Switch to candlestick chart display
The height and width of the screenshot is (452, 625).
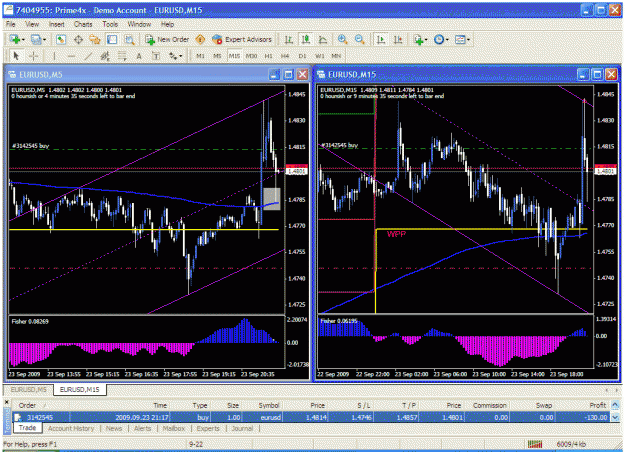point(306,39)
